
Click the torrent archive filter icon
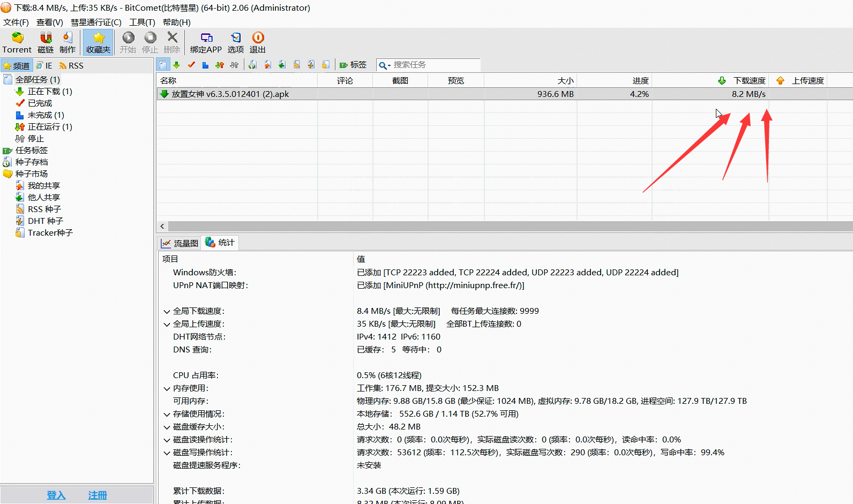click(x=252, y=65)
